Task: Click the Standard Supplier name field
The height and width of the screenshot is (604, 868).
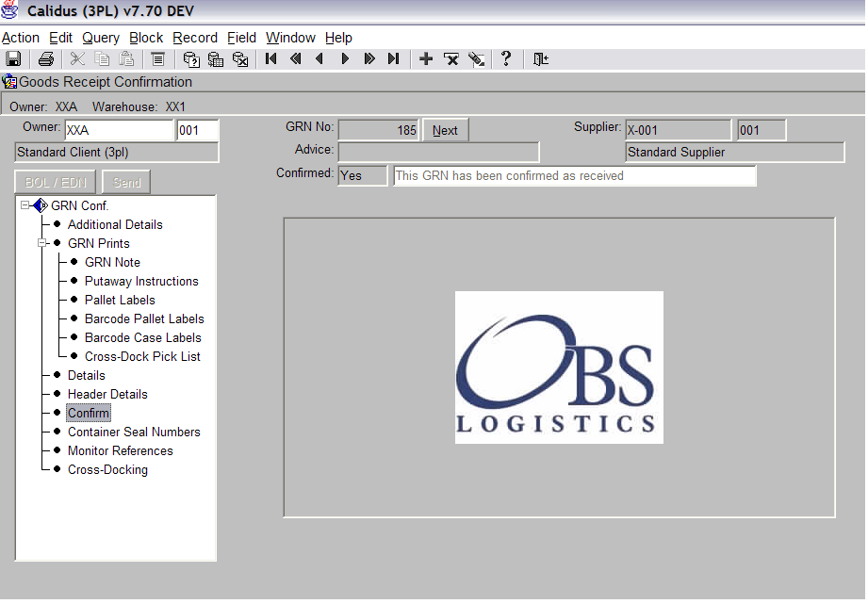Action: (x=735, y=153)
